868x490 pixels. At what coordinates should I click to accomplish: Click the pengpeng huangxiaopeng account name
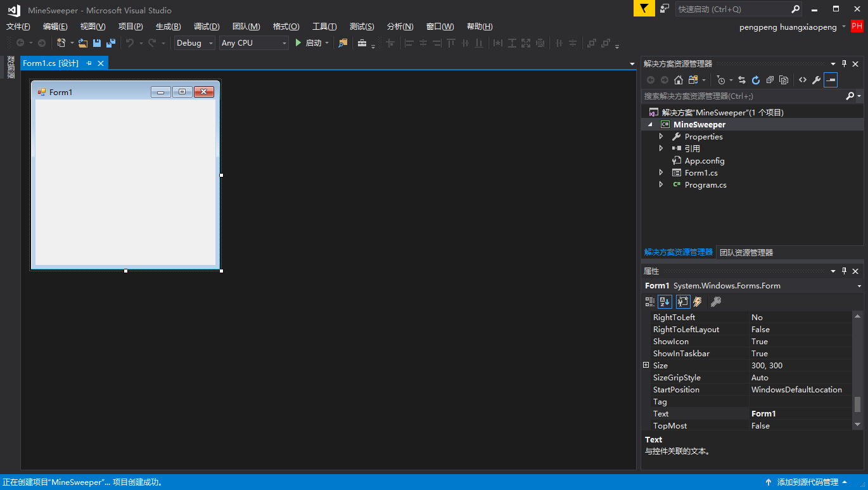click(788, 27)
